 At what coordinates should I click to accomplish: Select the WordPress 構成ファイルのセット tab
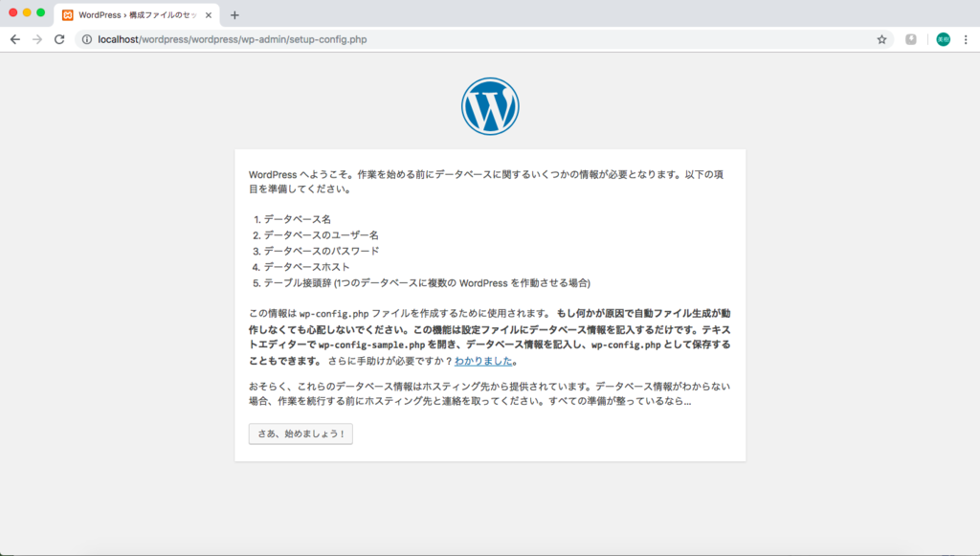tap(134, 15)
